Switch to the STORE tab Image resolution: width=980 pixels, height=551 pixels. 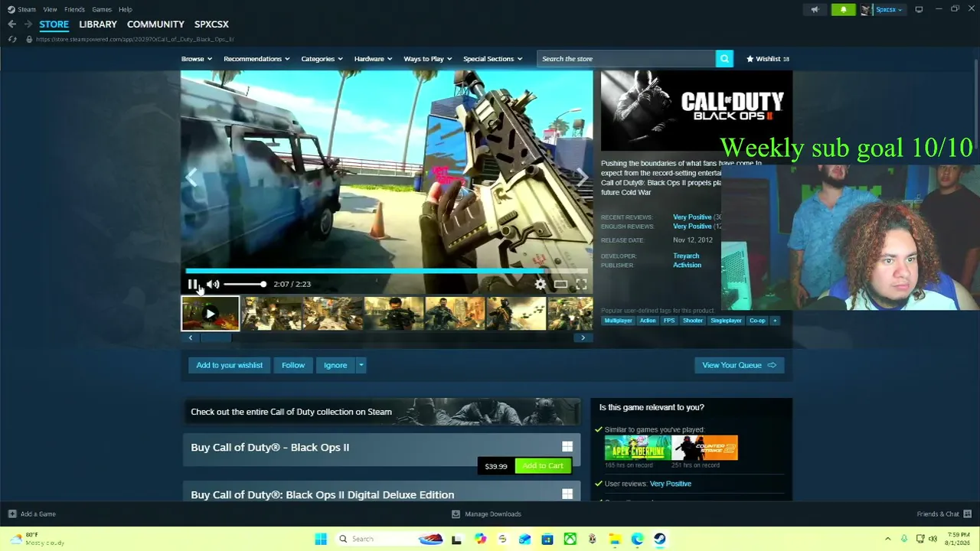(x=54, y=24)
